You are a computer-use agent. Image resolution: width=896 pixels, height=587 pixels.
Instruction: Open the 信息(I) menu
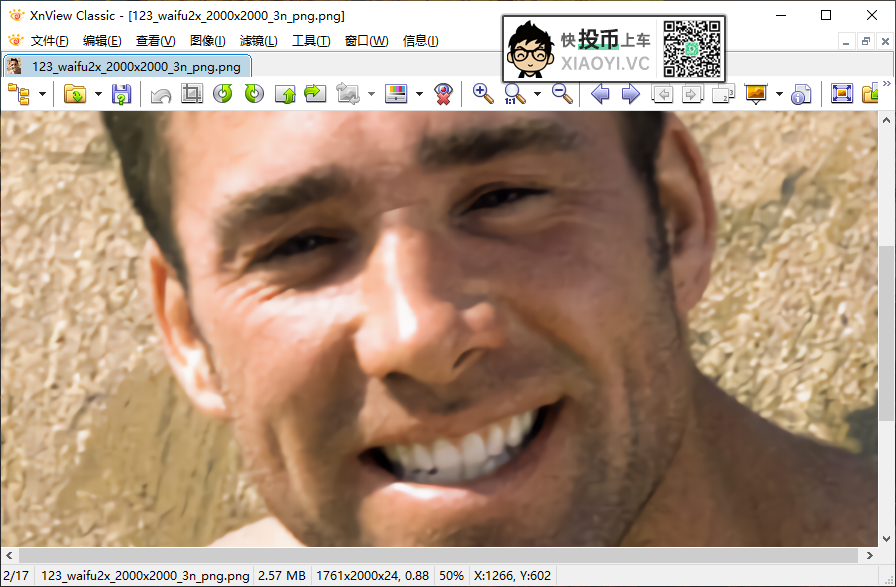coord(420,41)
